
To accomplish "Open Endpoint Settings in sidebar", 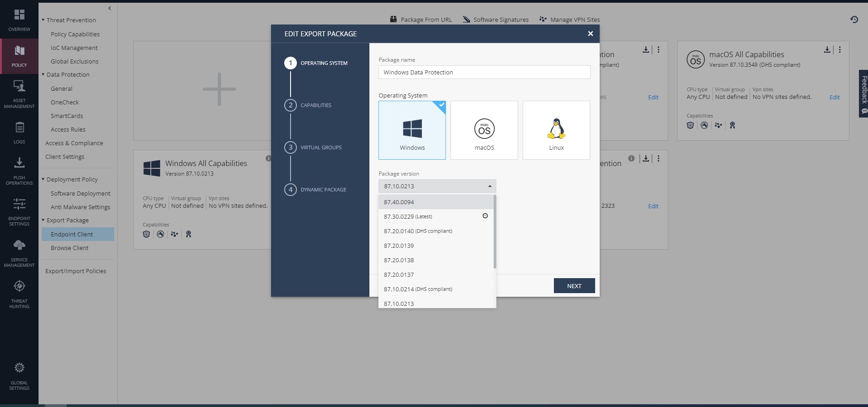I will pos(19,212).
